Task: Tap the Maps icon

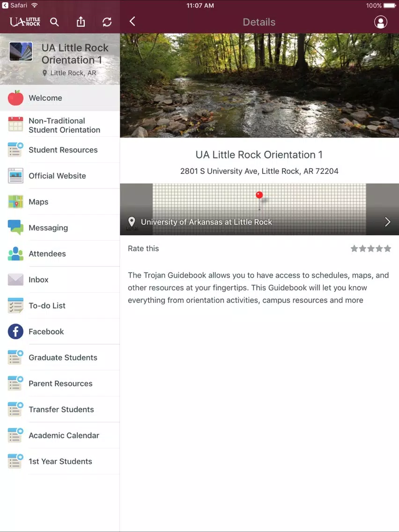Action: coord(15,201)
